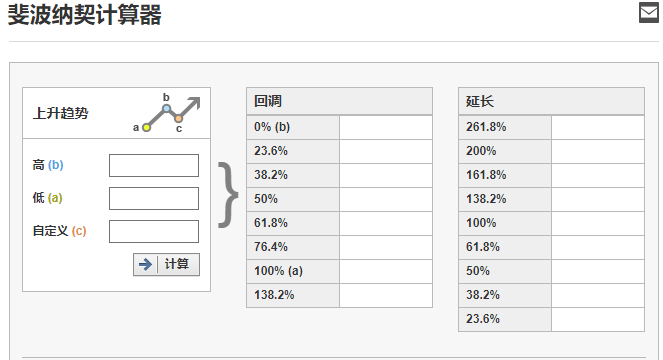Focus the 高 (b) input field
This screenshot has width=663, height=360.
(x=154, y=165)
